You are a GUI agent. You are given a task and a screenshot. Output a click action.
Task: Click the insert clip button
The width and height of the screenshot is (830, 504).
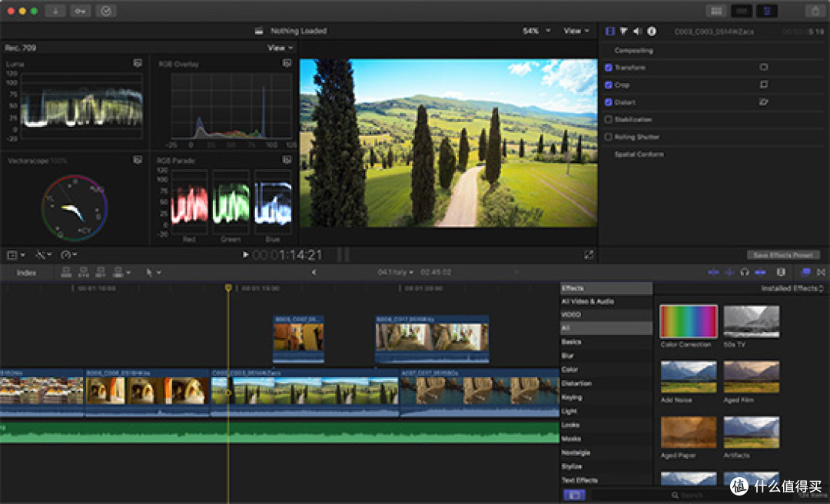click(83, 272)
